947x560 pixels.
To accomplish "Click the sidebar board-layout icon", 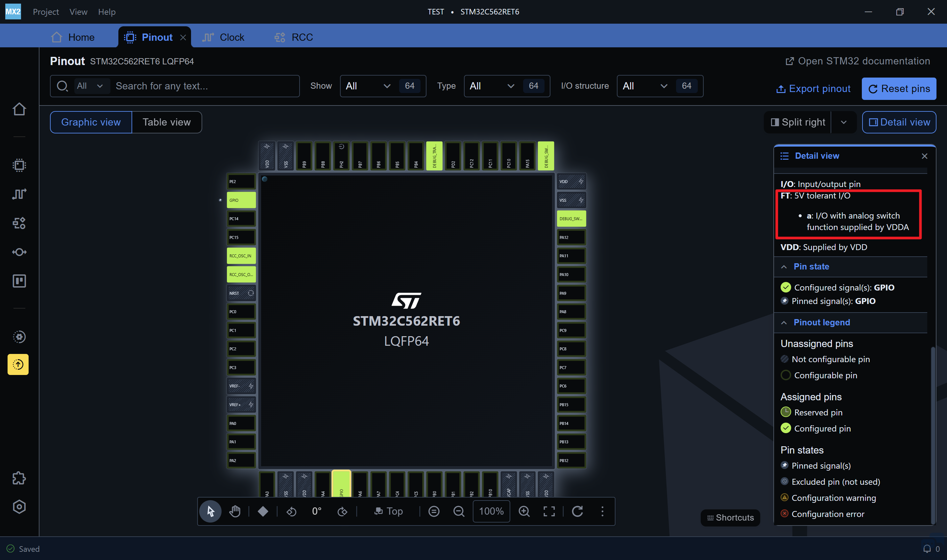I will 19,281.
